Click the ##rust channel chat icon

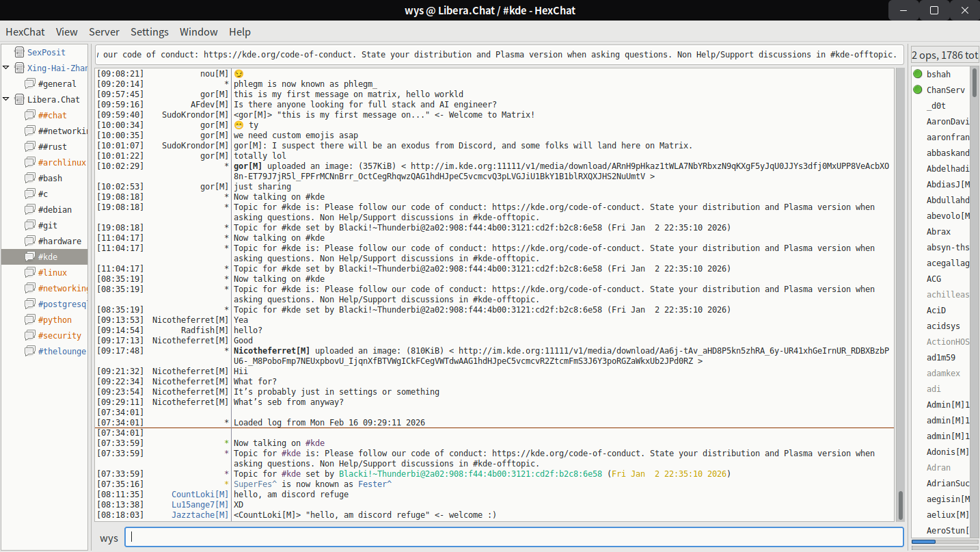point(29,146)
